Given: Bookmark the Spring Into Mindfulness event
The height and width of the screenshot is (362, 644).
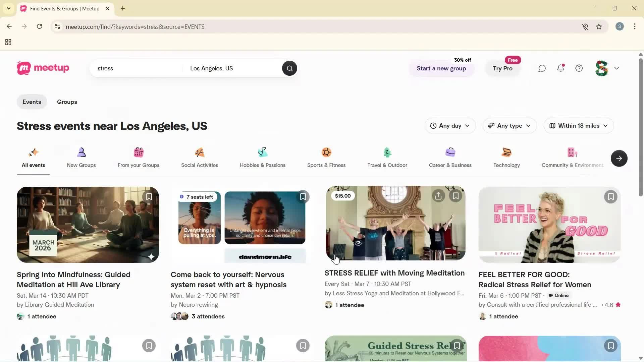Looking at the screenshot, I should pos(149,196).
